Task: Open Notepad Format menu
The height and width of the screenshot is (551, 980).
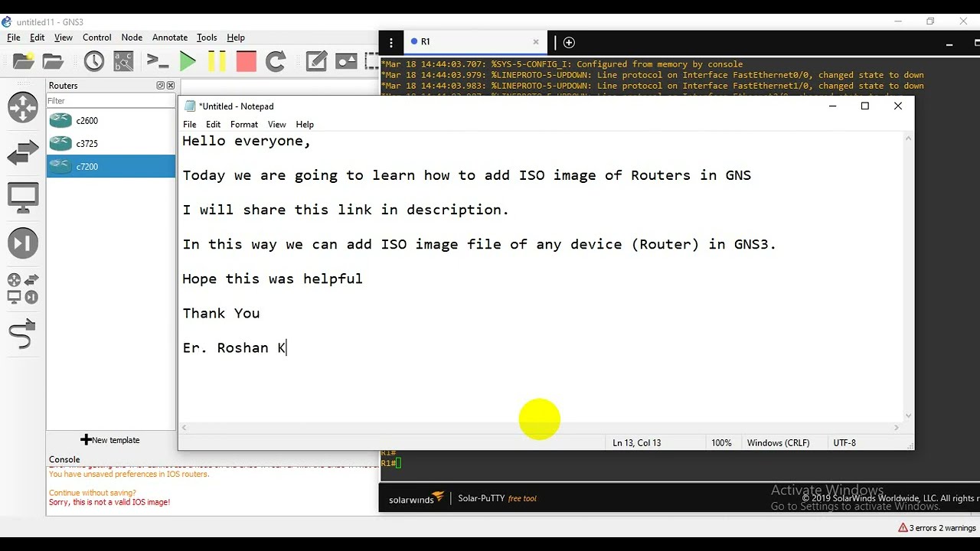Action: pyautogui.click(x=244, y=125)
